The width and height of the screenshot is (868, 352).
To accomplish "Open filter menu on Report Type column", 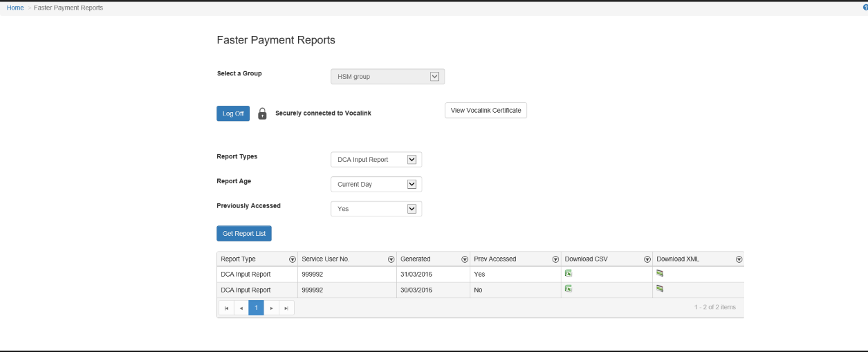I will (292, 259).
